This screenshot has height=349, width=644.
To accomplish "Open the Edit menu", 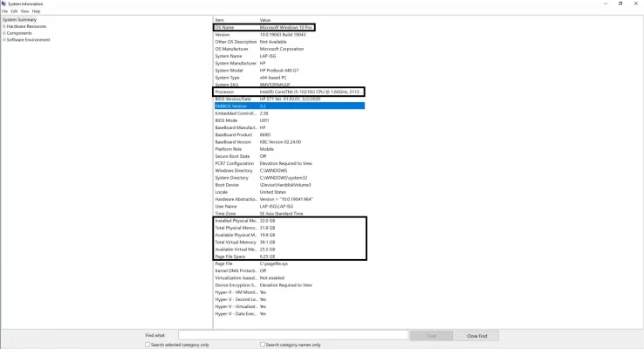I will tap(14, 11).
